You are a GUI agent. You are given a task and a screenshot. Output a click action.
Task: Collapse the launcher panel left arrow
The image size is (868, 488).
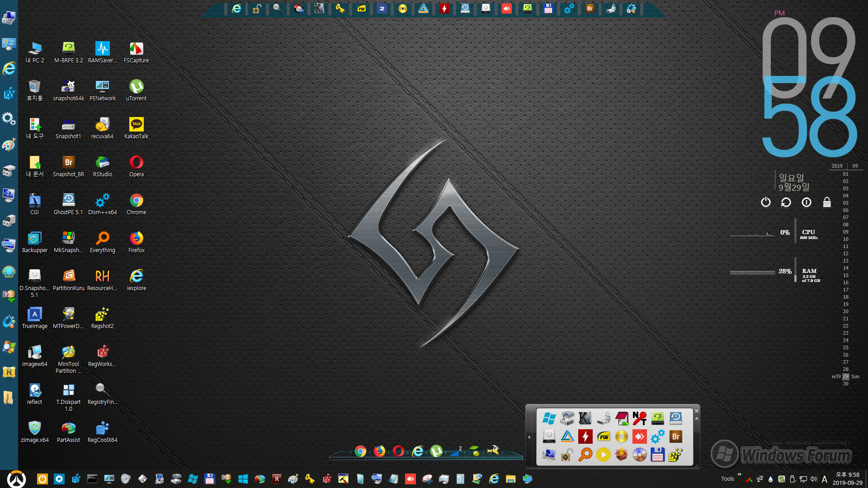[529, 437]
